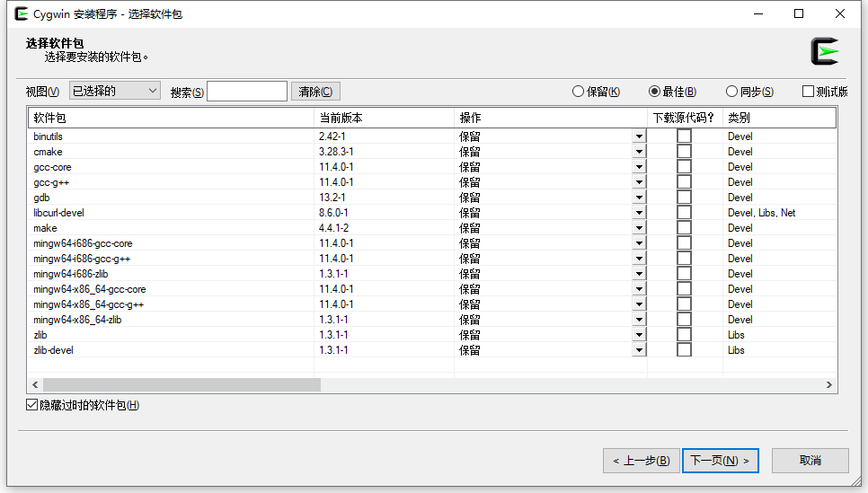Image resolution: width=868 pixels, height=493 pixels.
Task: Open action dropdown for mingw64-x86_64-gcc-core
Action: click(x=639, y=289)
